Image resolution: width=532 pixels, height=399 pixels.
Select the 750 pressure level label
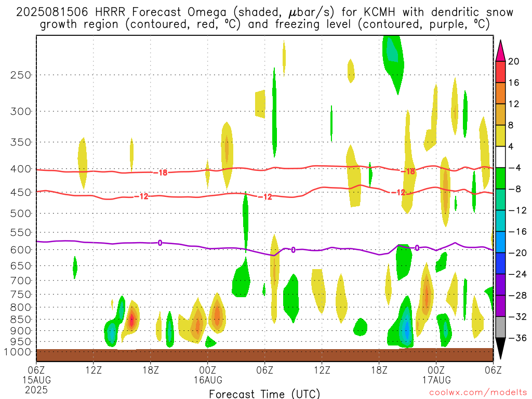pos(21,295)
